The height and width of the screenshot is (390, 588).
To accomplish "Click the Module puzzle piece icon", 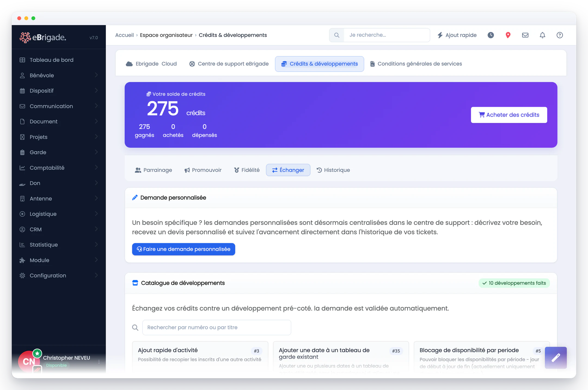I will click(22, 260).
